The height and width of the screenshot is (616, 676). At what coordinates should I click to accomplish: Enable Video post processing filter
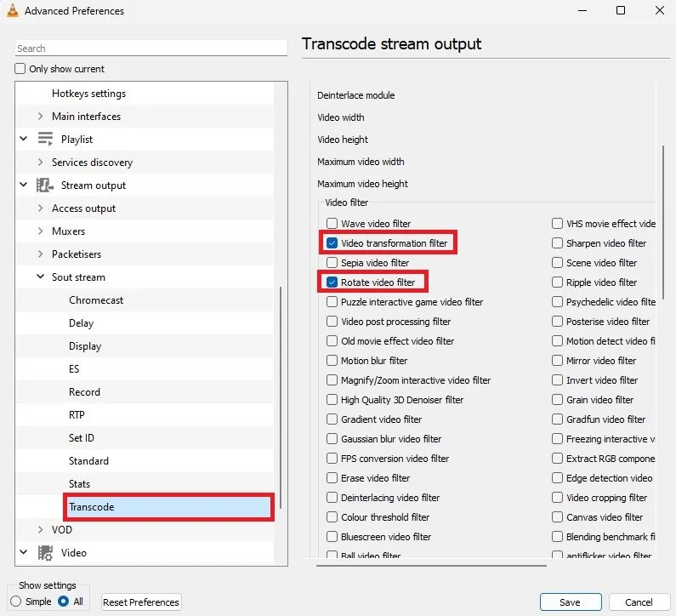332,322
